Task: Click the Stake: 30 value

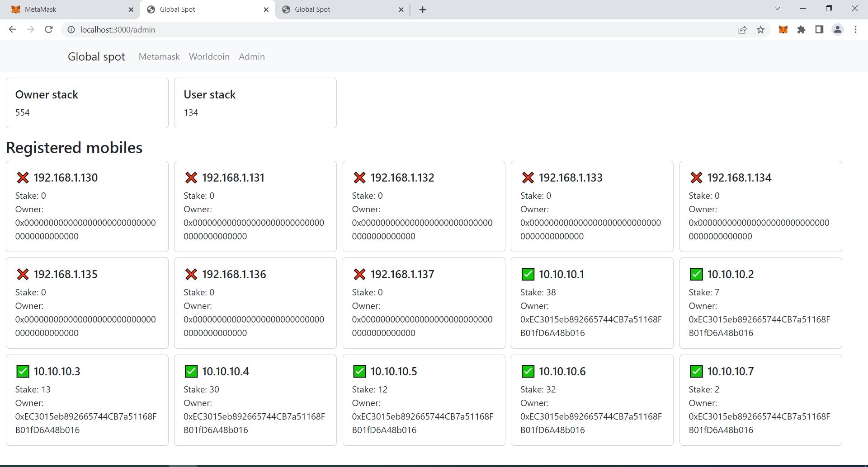Action: (x=201, y=389)
